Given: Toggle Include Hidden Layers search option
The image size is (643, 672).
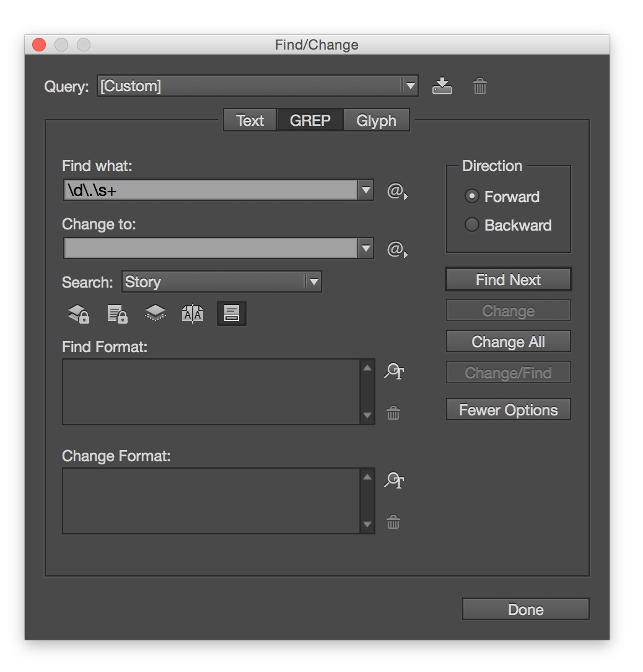Looking at the screenshot, I should tap(155, 314).
